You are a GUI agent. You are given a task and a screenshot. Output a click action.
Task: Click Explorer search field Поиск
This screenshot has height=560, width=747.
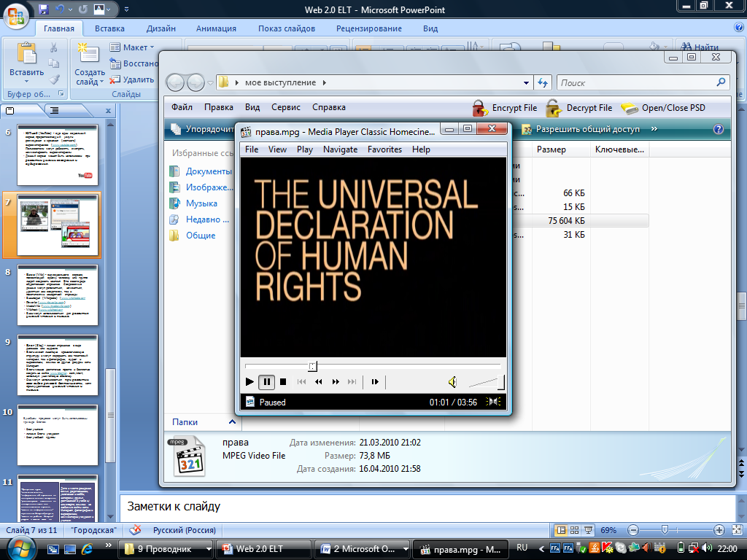(x=643, y=83)
